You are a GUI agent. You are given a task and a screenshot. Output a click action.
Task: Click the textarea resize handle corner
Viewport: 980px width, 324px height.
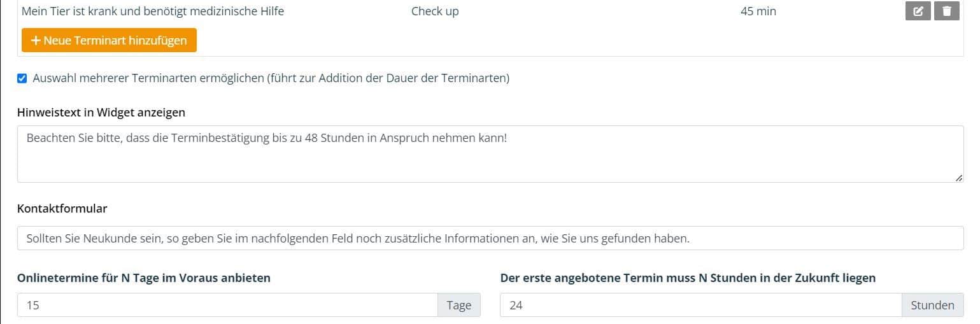pyautogui.click(x=959, y=178)
